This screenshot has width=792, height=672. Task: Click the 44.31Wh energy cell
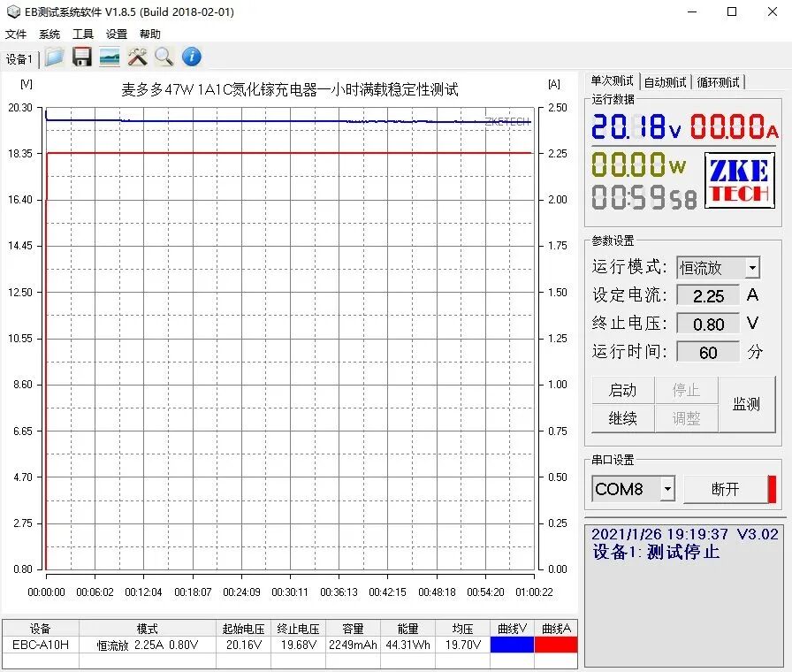(x=408, y=645)
